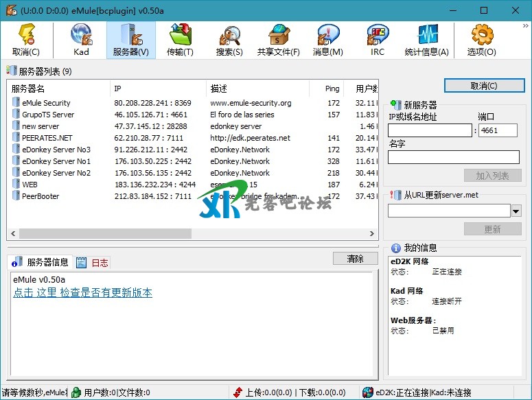Click the IP or domain address field

click(430, 130)
